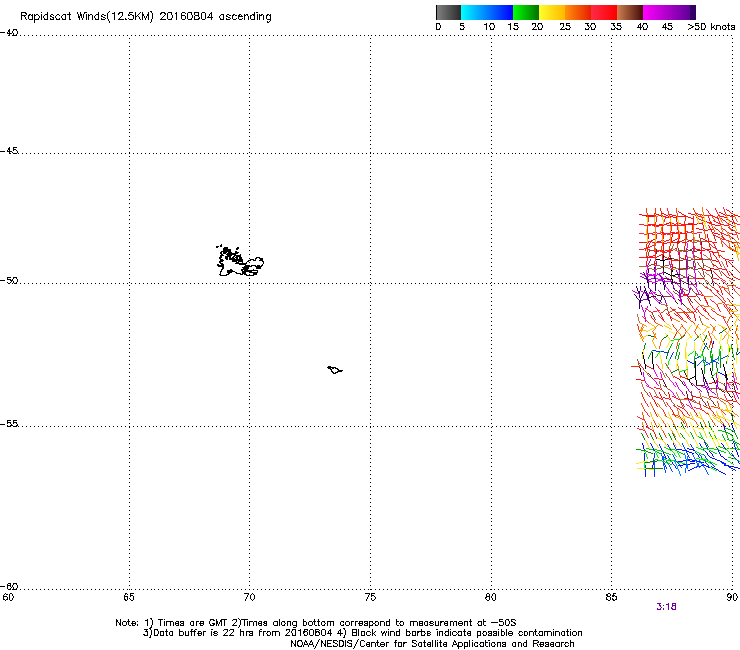
Task: Click the latitude label -45
Action: (x=9, y=151)
